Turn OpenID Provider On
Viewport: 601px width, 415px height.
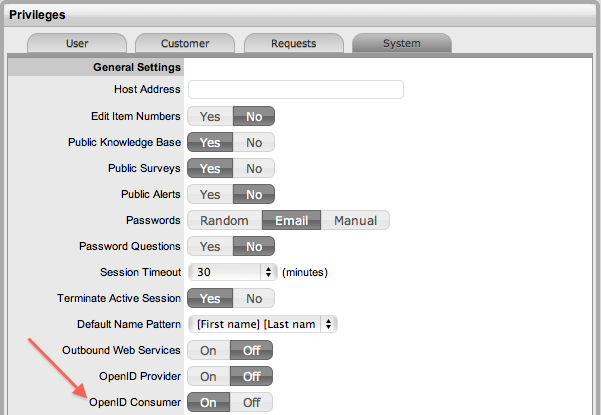(208, 376)
